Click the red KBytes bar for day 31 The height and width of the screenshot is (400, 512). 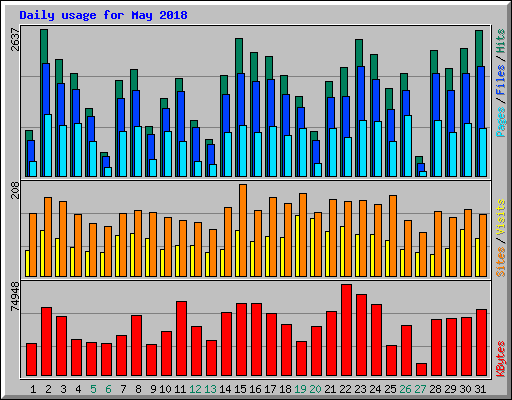pos(481,343)
